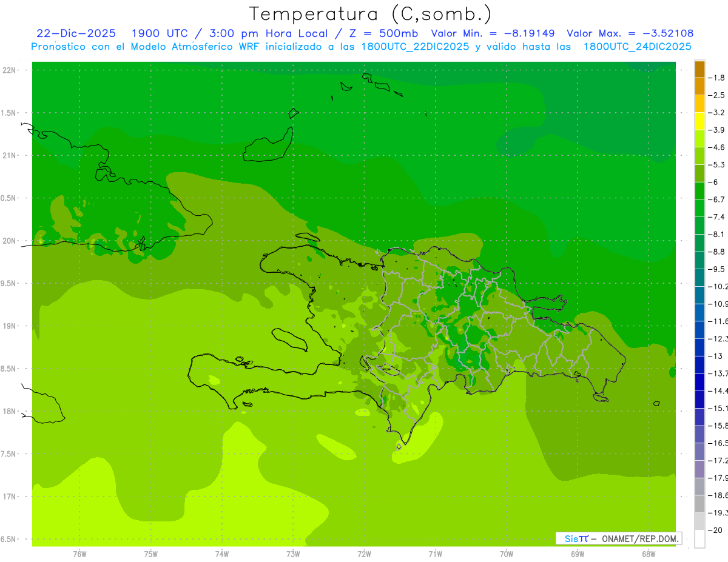Click the 'Temperatura (C,somb.)' title
The image size is (728, 562).
[371, 14]
